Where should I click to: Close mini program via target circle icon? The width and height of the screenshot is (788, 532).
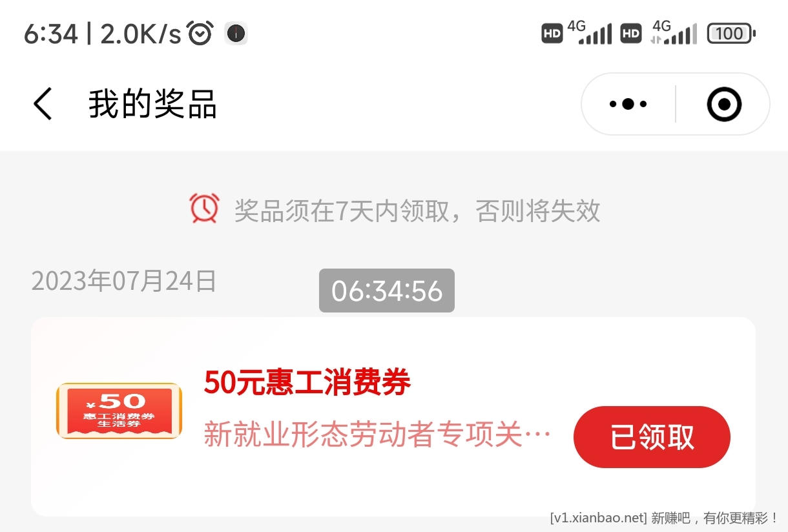(724, 104)
